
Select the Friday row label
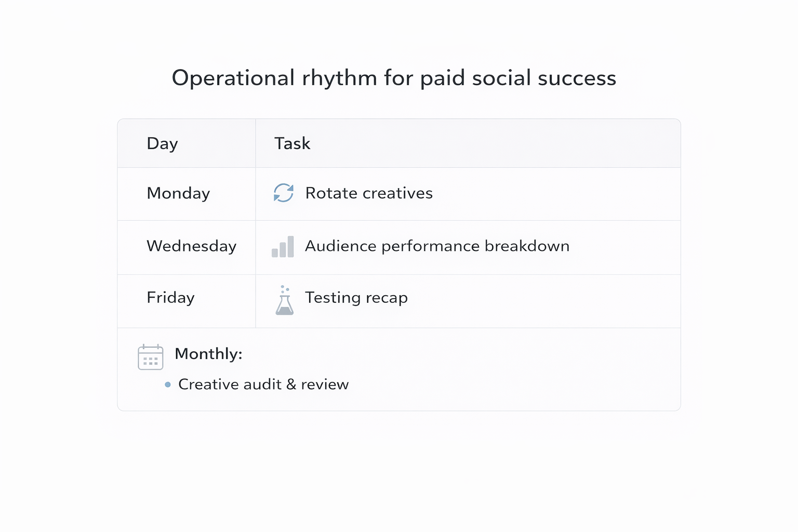pos(170,298)
